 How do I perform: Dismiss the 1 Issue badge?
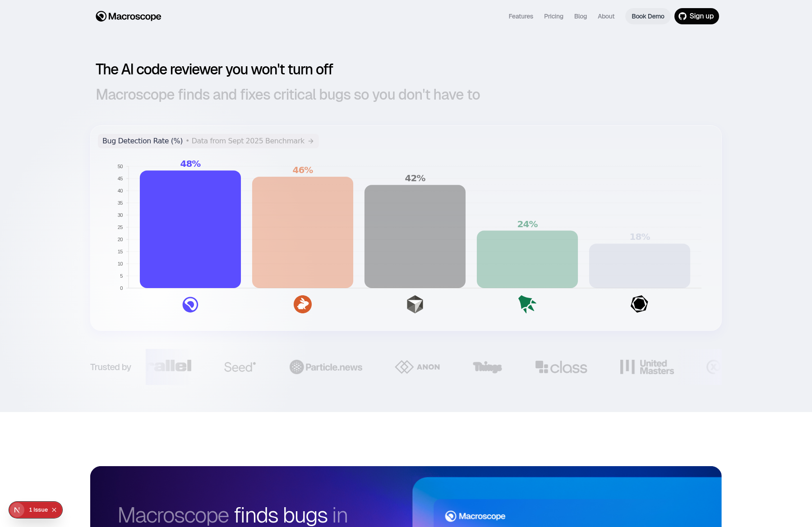point(54,510)
